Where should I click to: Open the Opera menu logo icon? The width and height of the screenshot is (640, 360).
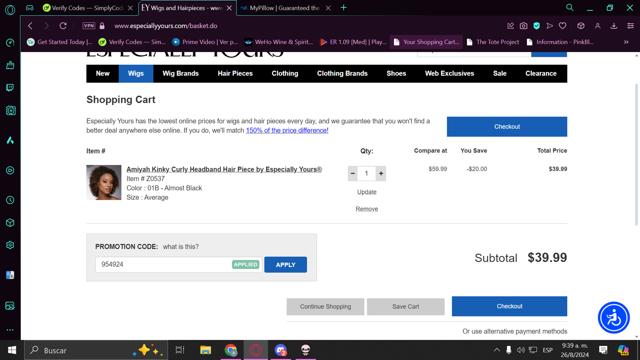10,9
